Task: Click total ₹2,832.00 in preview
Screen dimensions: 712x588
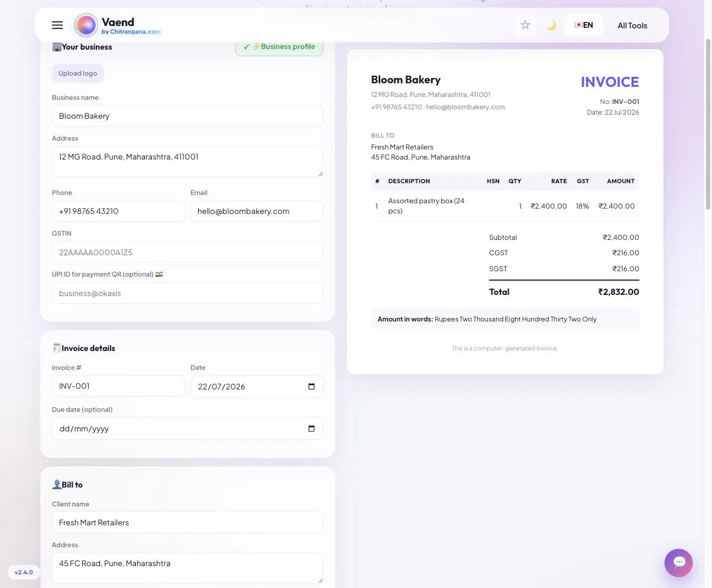Action: (618, 292)
